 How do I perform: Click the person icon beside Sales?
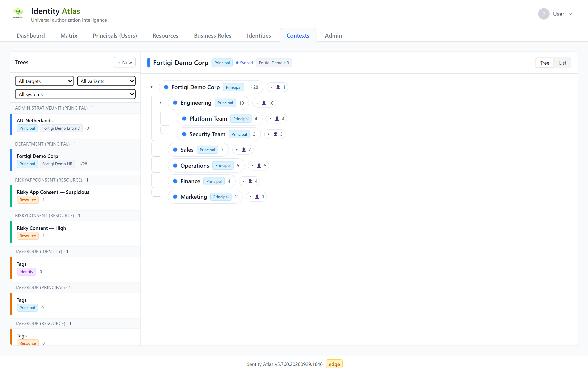(244, 150)
